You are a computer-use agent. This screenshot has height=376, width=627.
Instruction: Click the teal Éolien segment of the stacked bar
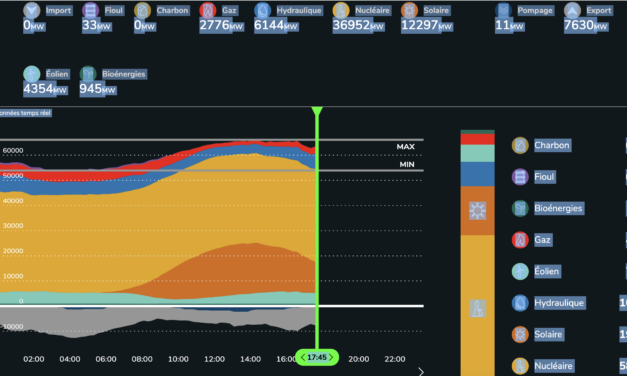(477, 153)
